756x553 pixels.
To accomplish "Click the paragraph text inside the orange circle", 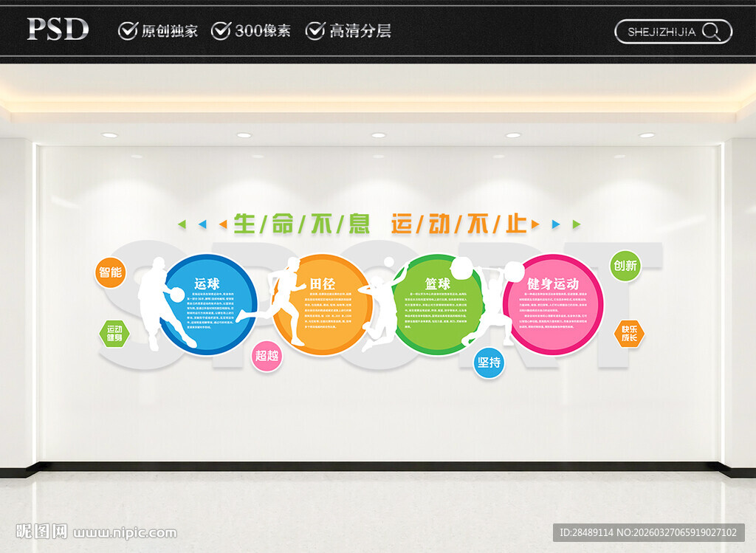I will coord(328,310).
